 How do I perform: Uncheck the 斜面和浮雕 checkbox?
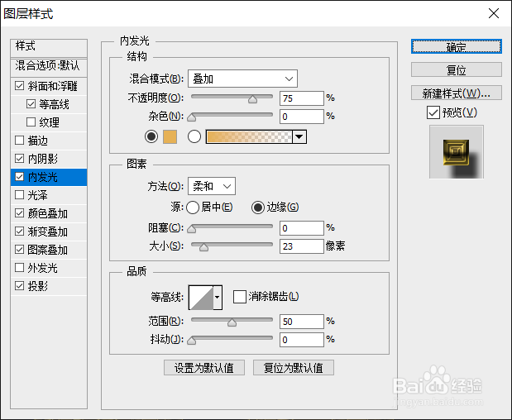(20, 86)
